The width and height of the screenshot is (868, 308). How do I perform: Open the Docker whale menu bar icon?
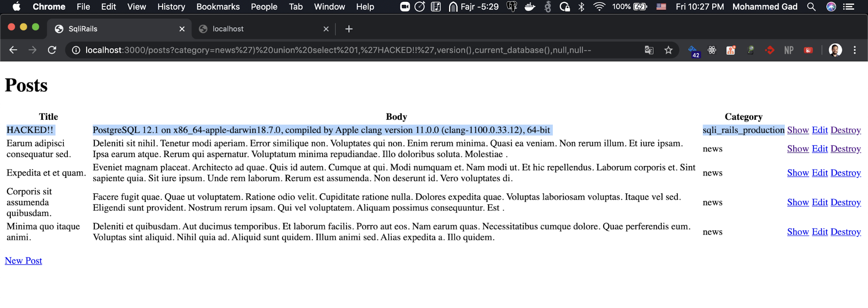(x=530, y=7)
